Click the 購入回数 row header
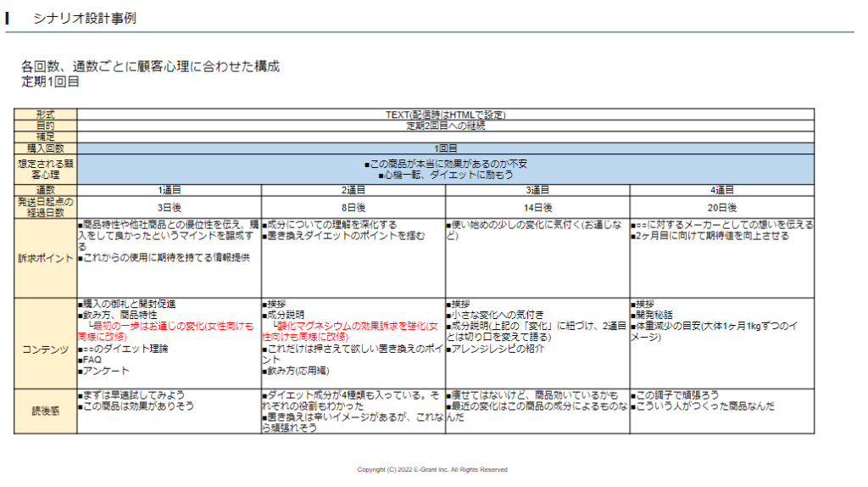The image size is (868, 487). pyautogui.click(x=45, y=148)
